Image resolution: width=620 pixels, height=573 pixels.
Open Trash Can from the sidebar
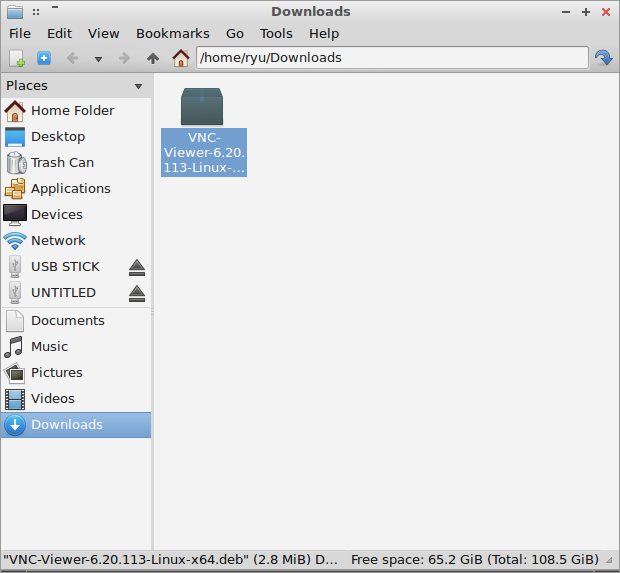coord(76,163)
